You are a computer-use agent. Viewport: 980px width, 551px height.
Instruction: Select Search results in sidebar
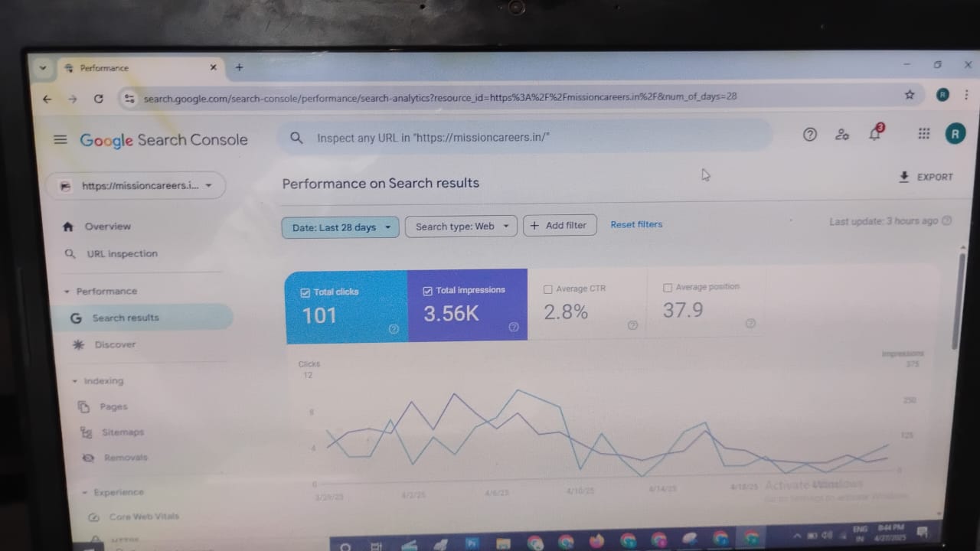click(x=143, y=318)
